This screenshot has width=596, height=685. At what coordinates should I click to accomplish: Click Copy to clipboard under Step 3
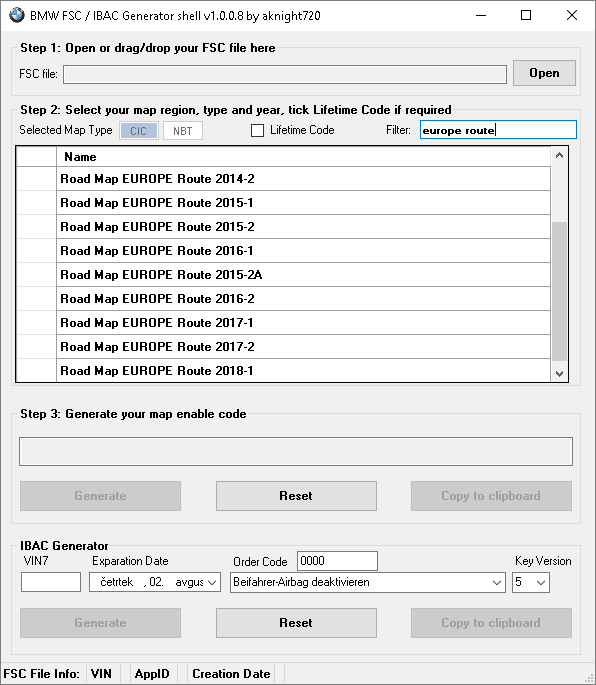point(491,496)
